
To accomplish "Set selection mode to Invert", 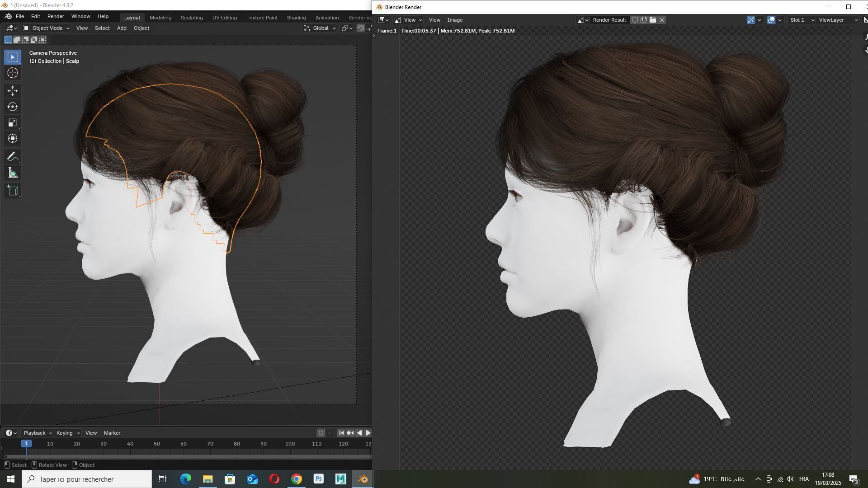I will point(34,40).
